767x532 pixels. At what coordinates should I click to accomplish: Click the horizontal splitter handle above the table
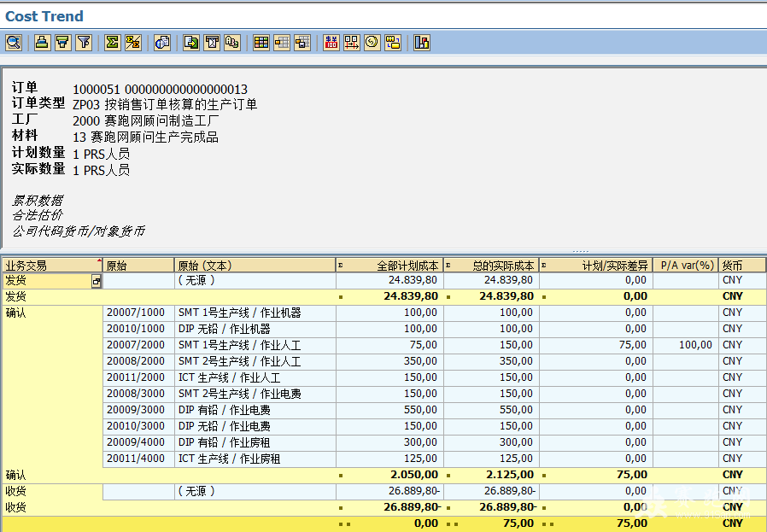coord(580,251)
